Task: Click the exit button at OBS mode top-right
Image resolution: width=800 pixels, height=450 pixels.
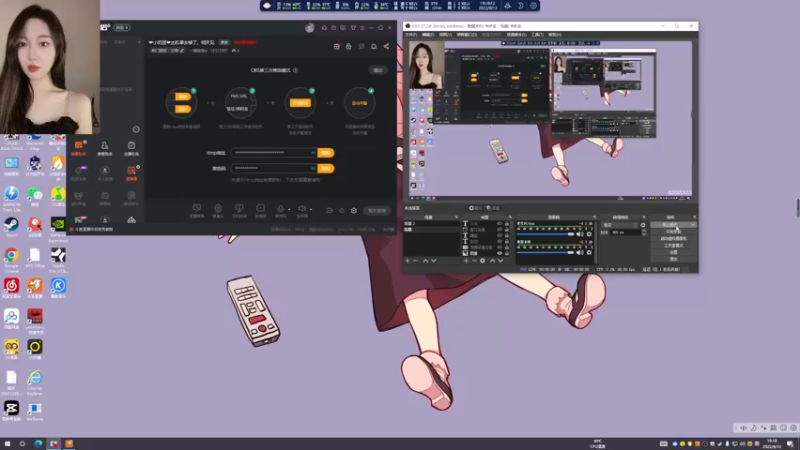Action: (378, 70)
